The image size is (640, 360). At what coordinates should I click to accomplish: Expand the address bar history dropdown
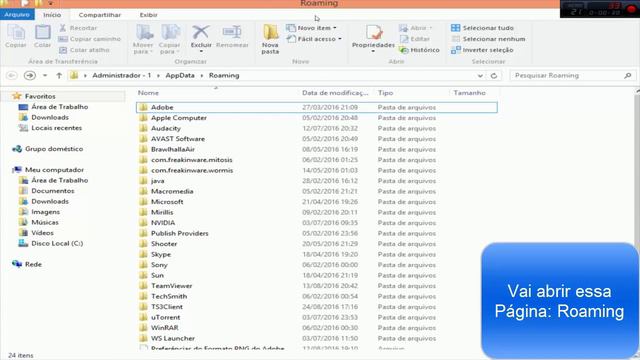click(480, 76)
